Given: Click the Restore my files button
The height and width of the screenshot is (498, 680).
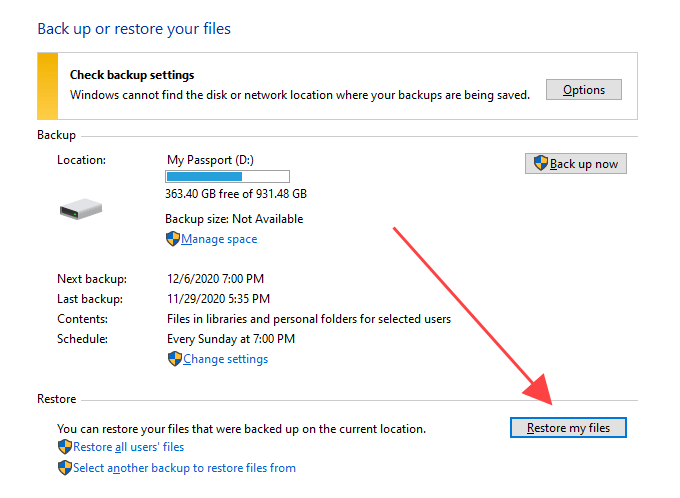Looking at the screenshot, I should coord(568,428).
